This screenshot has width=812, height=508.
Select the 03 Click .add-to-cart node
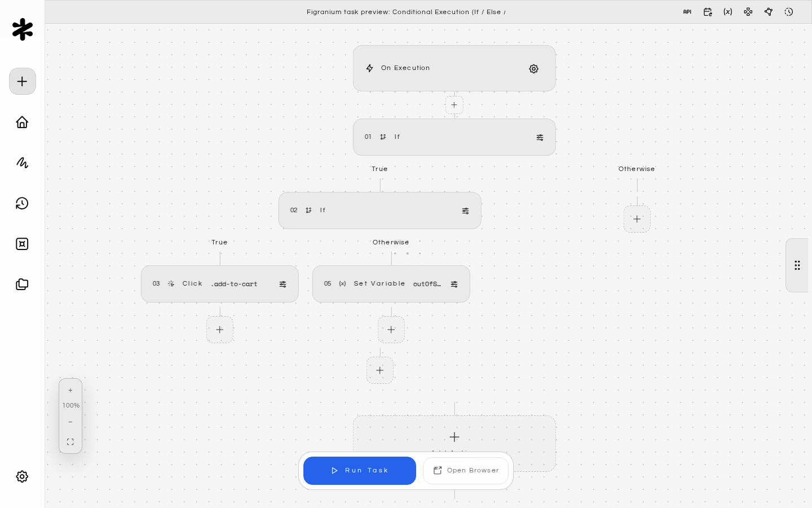(219, 284)
